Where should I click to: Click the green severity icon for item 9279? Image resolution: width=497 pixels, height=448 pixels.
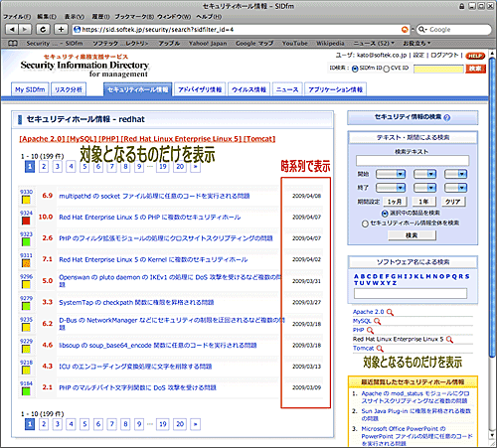(x=26, y=306)
